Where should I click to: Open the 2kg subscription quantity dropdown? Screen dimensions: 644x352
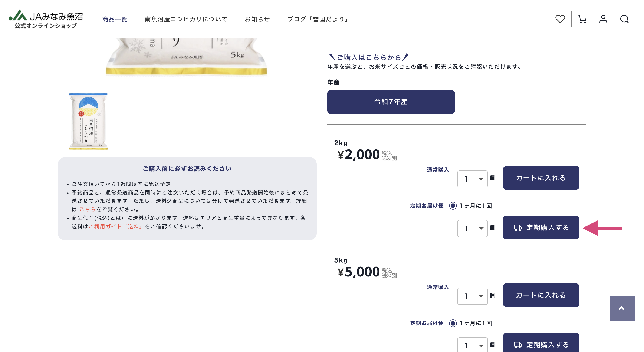[x=472, y=228]
